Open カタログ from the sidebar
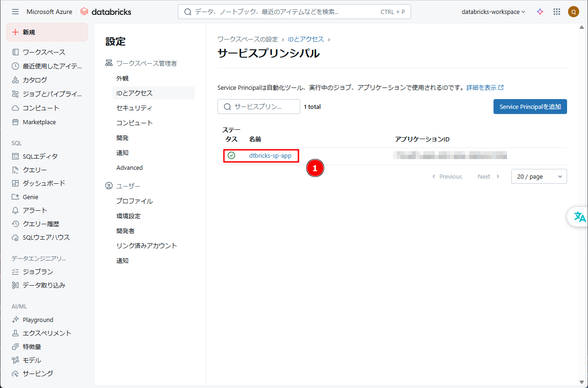Image resolution: width=588 pixels, height=388 pixels. (x=34, y=80)
